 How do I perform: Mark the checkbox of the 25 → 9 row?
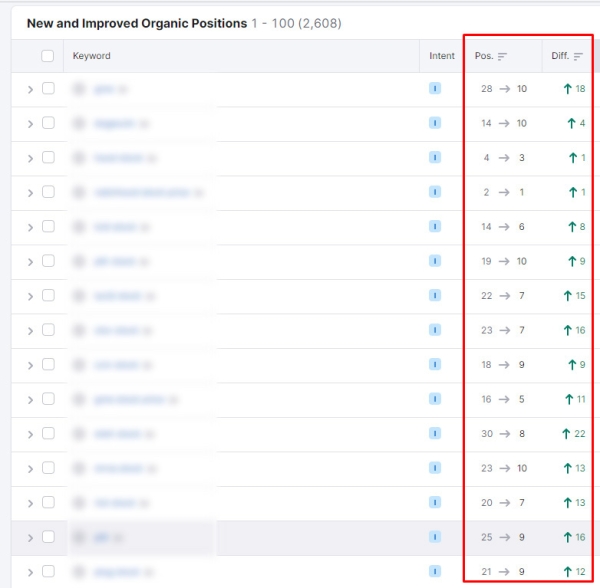click(48, 537)
